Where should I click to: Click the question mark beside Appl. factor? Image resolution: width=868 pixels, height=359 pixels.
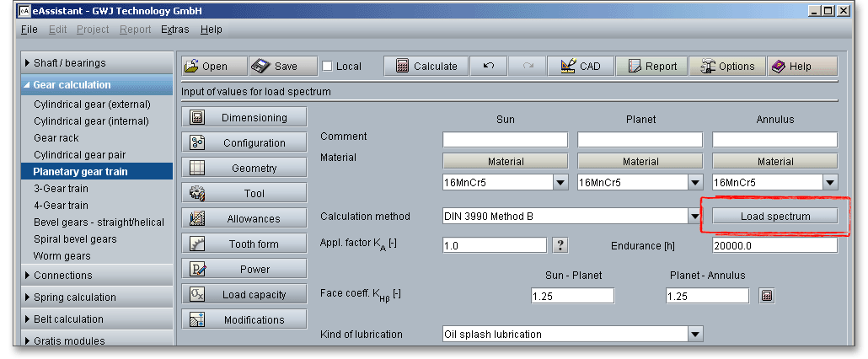560,245
